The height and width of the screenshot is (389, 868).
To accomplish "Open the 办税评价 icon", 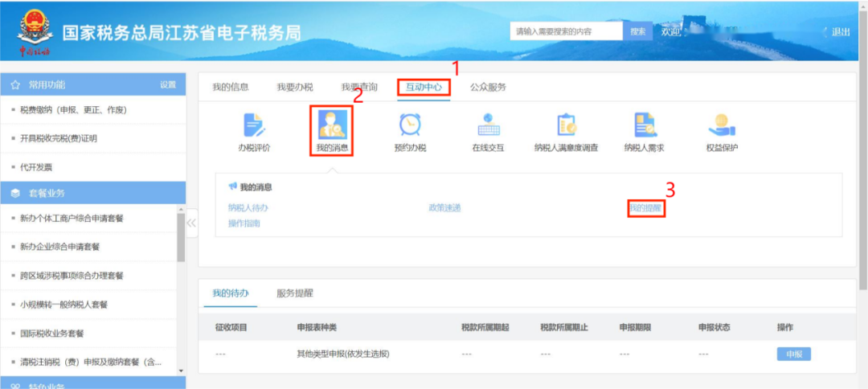I will tap(254, 125).
